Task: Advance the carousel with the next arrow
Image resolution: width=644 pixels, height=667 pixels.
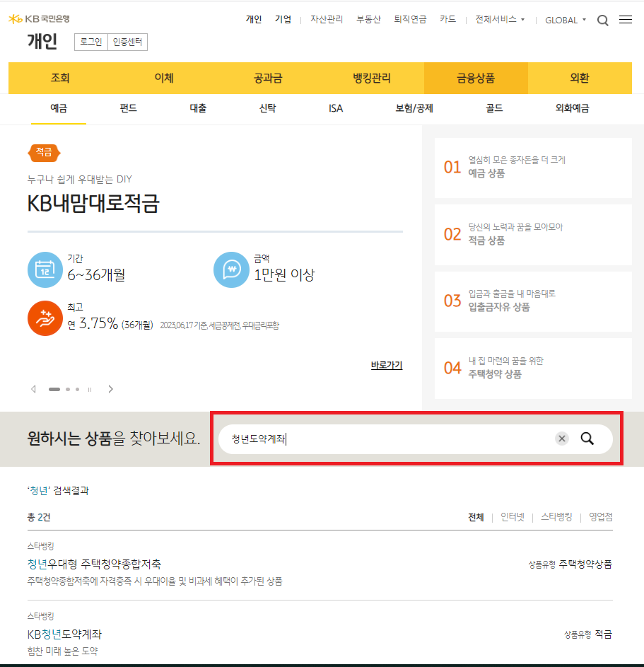Action: tap(111, 389)
